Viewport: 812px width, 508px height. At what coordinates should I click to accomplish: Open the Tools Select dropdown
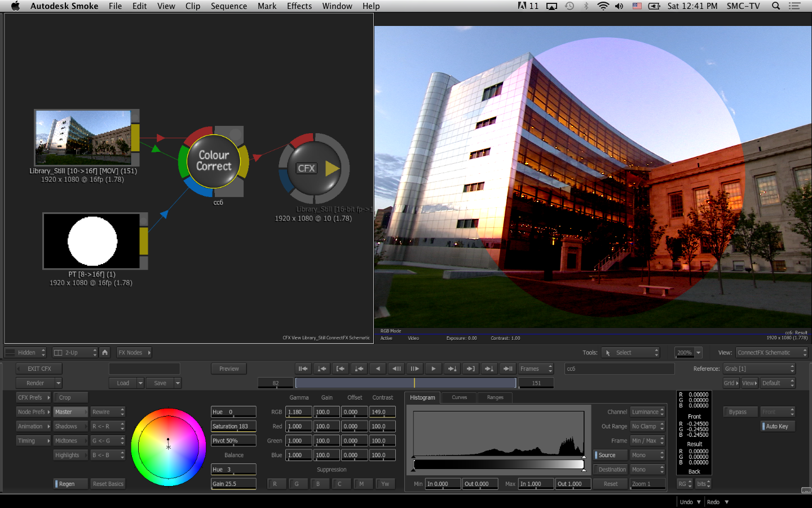[x=630, y=353]
